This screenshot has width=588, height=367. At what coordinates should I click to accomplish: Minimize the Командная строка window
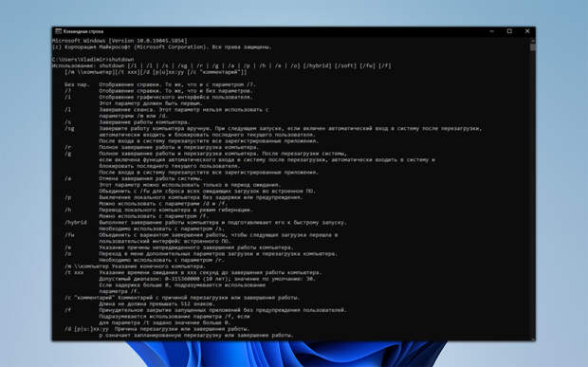point(491,31)
